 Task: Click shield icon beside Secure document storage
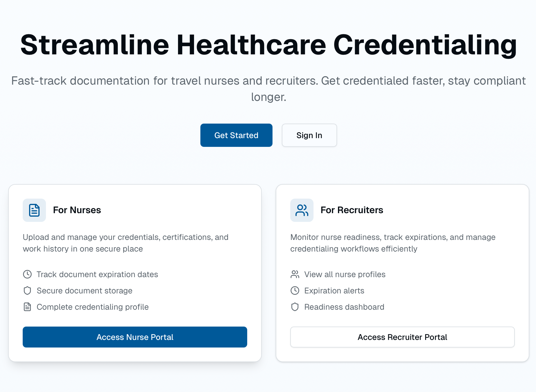click(x=27, y=291)
